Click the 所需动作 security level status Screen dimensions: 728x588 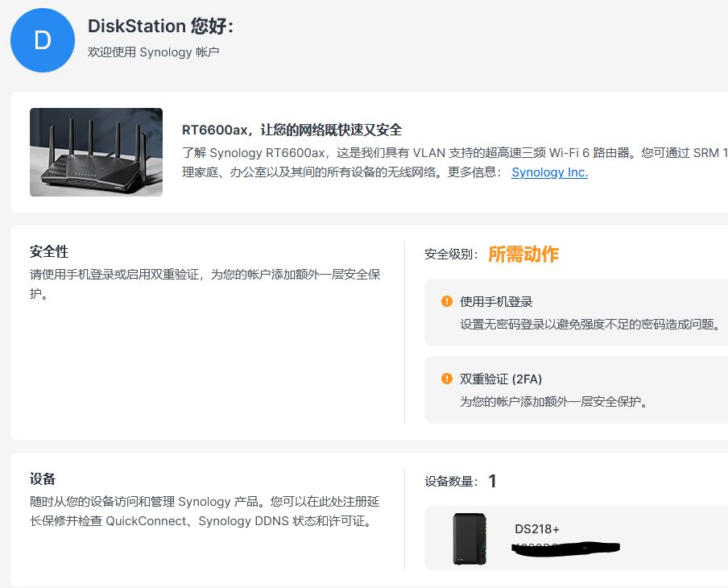[523, 254]
